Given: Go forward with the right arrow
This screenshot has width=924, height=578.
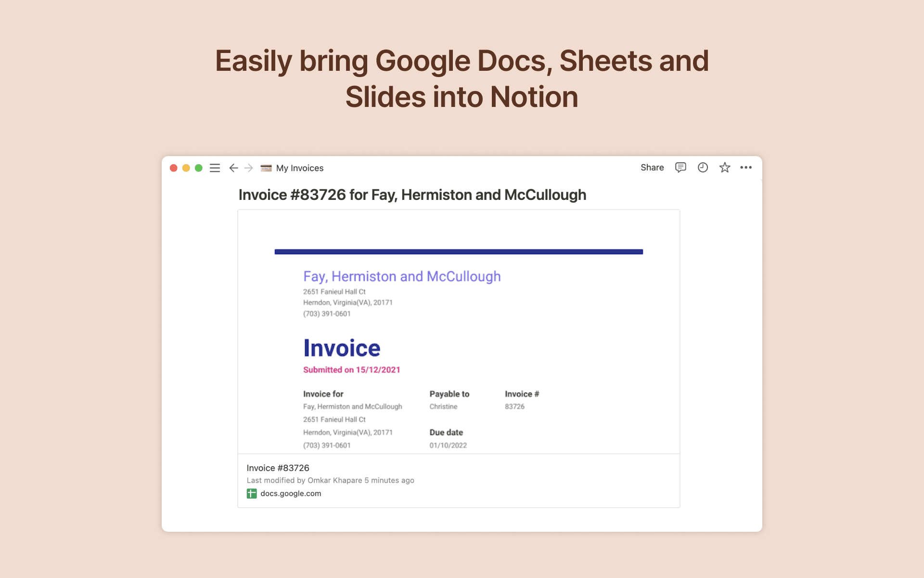Looking at the screenshot, I should 249,168.
